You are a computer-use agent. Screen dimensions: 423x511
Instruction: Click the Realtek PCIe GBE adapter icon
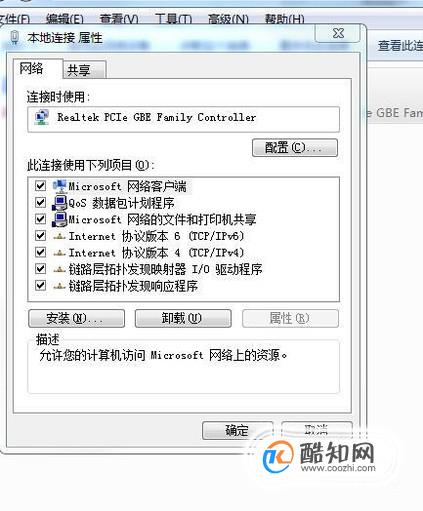(x=41, y=118)
